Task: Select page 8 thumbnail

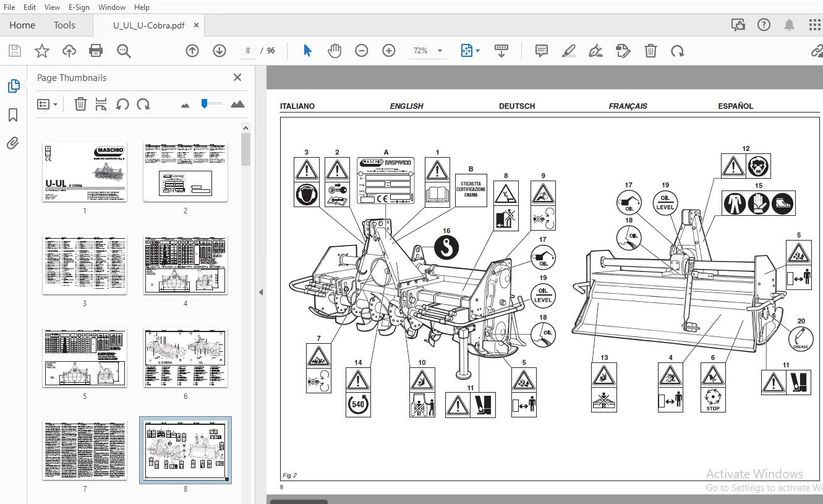Action: pyautogui.click(x=185, y=451)
